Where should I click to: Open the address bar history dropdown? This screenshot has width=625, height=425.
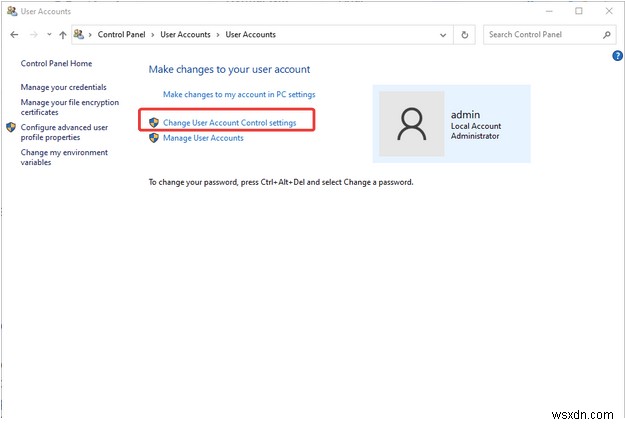coord(443,35)
